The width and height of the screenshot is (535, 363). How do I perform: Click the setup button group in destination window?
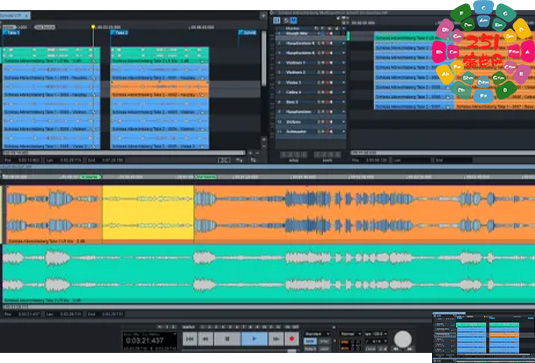[x=293, y=155]
